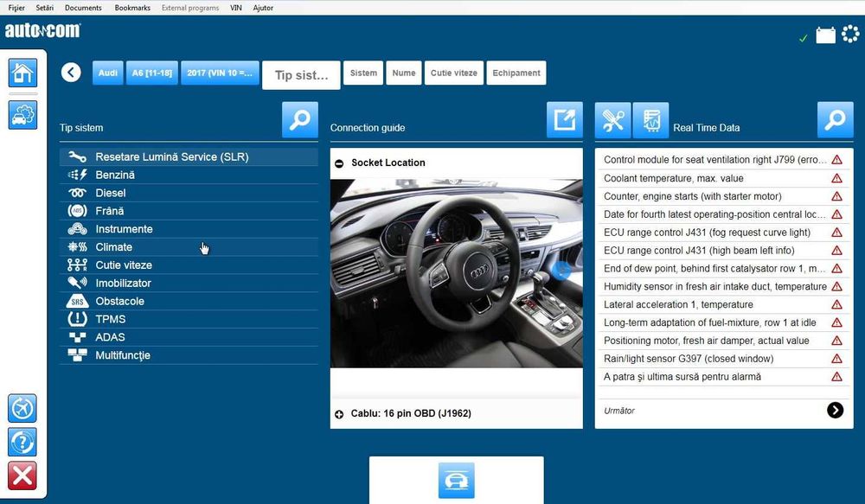Open the Bookmarks menu
This screenshot has width=865, height=504.
[x=132, y=8]
